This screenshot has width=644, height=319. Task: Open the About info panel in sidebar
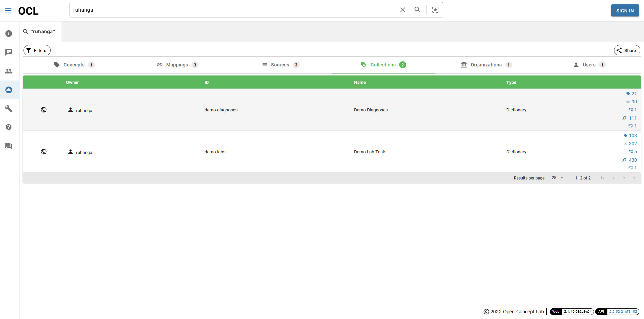9,34
